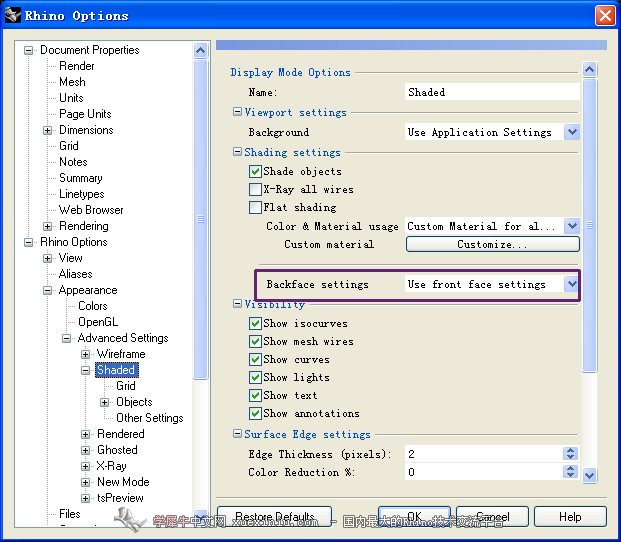The image size is (621, 542).
Task: Collapse the Rhino Options tree node
Action: [x=28, y=242]
